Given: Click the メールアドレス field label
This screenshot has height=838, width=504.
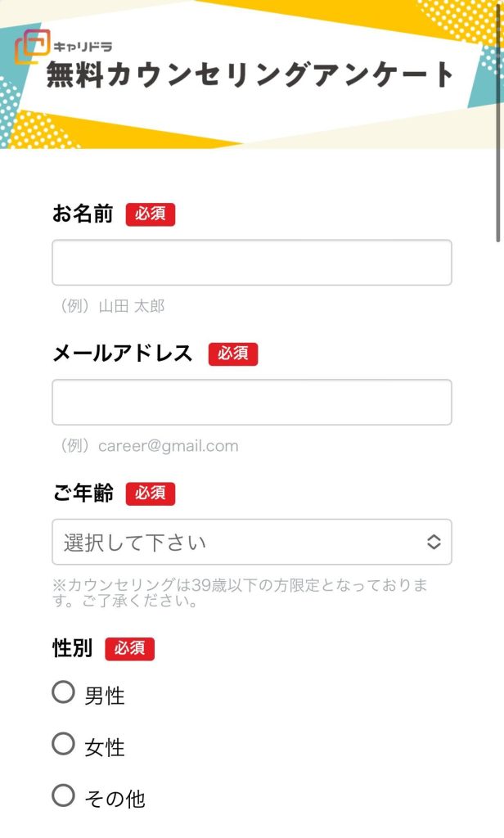Looking at the screenshot, I should click(123, 354).
